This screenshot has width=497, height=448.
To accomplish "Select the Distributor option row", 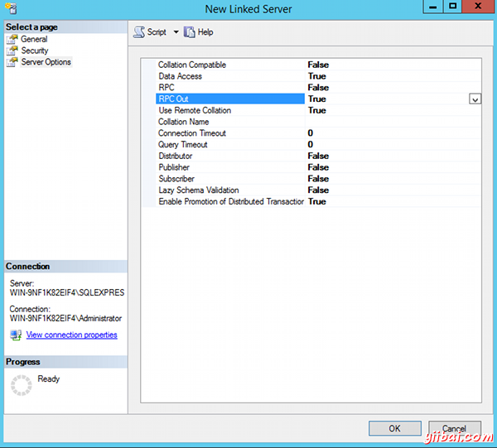I will click(311, 156).
